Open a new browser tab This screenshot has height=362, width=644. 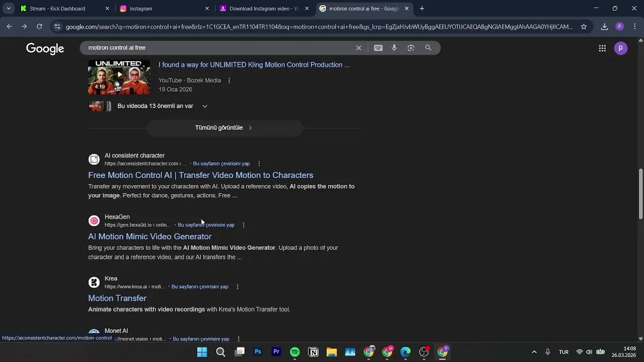pyautogui.click(x=422, y=9)
